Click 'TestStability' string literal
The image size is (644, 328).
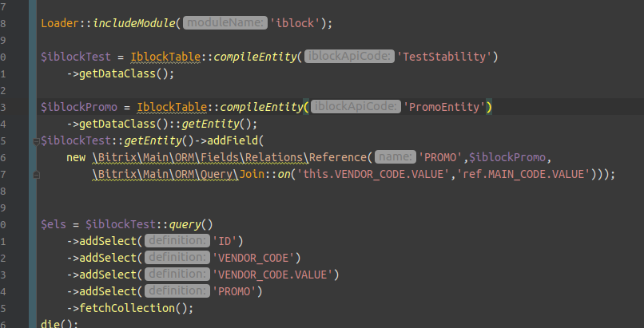444,57
